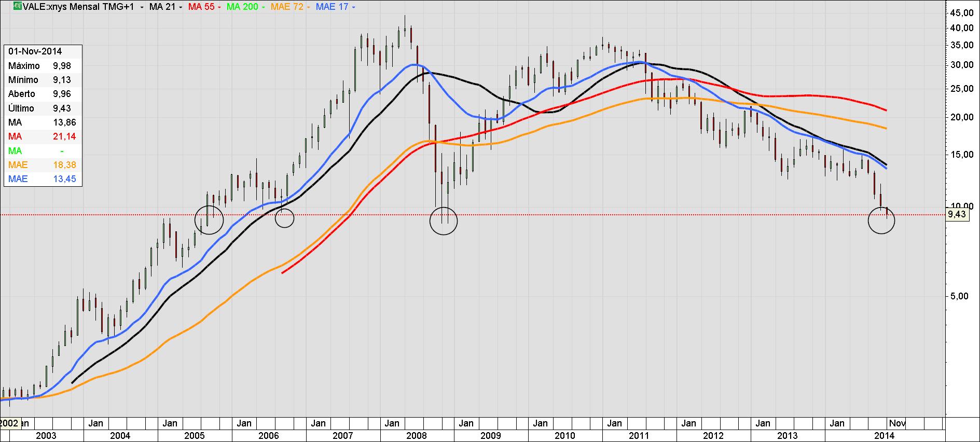
Task: Click the 2009 year on time axis
Action: click(x=491, y=436)
